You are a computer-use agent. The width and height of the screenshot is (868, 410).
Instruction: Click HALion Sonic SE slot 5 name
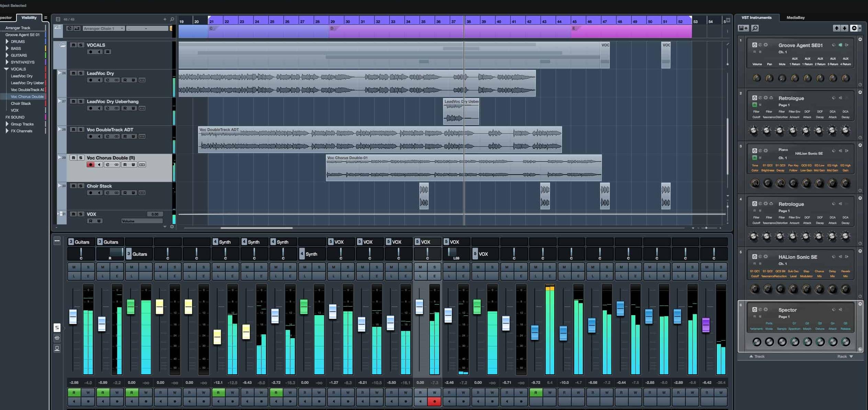tap(798, 257)
